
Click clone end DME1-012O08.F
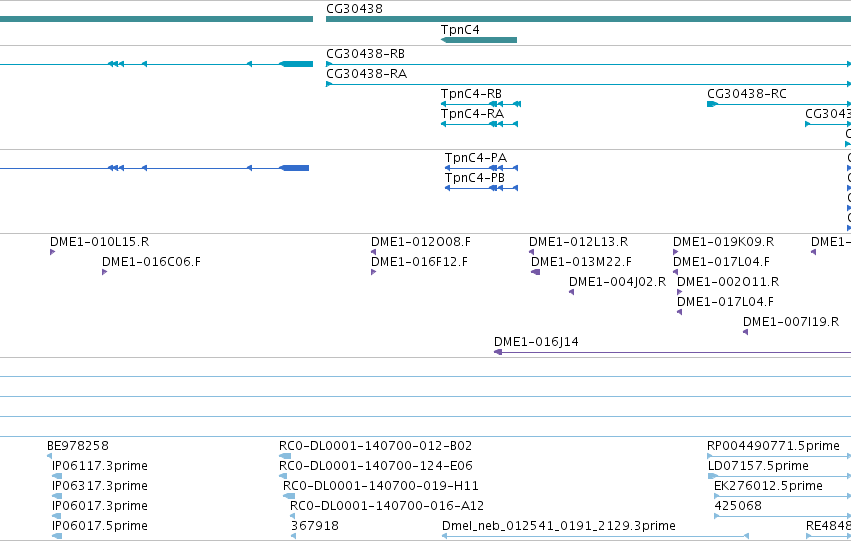(421, 242)
